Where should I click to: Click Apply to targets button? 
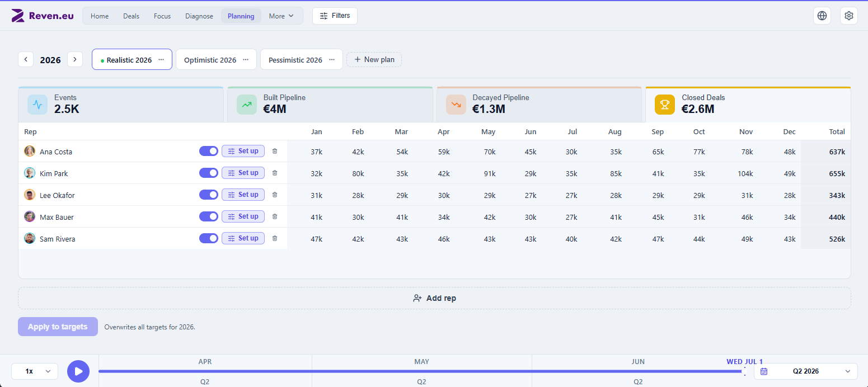[58, 327]
